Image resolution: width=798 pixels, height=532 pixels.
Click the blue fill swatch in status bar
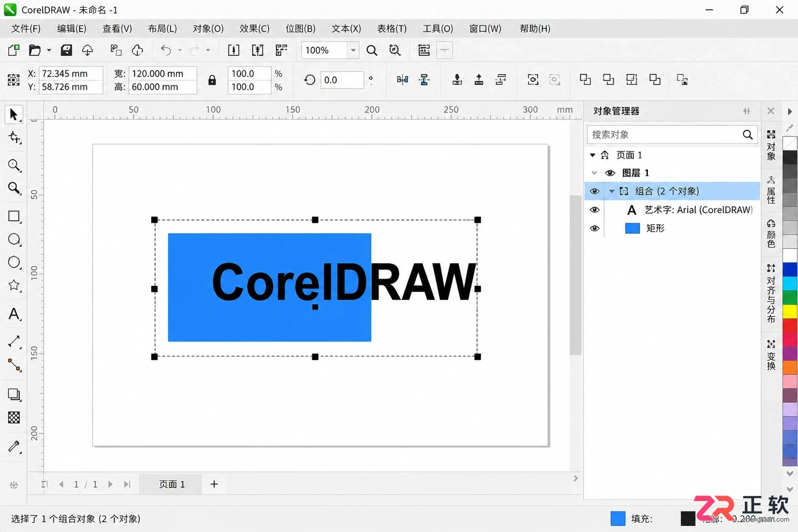pyautogui.click(x=618, y=519)
